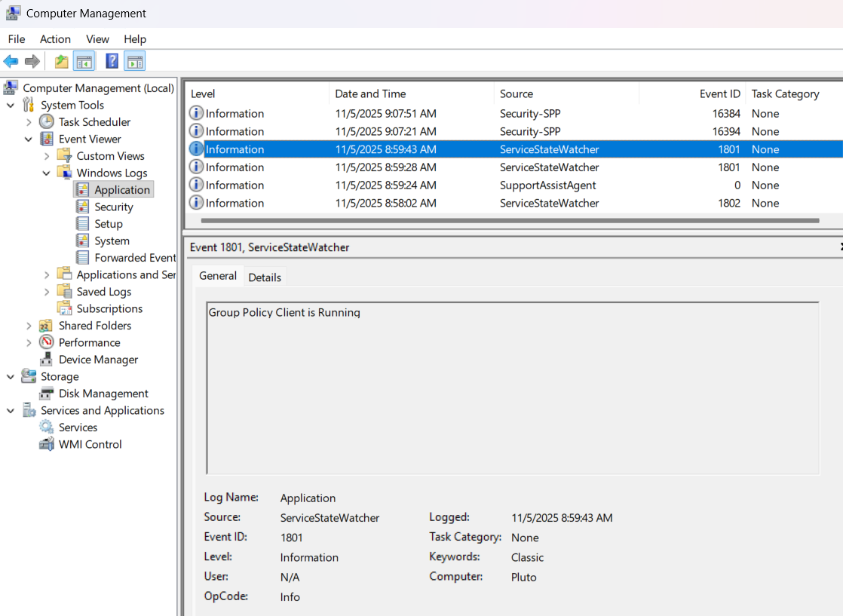Select the highlighted 8:59:43 AM event row

point(514,149)
